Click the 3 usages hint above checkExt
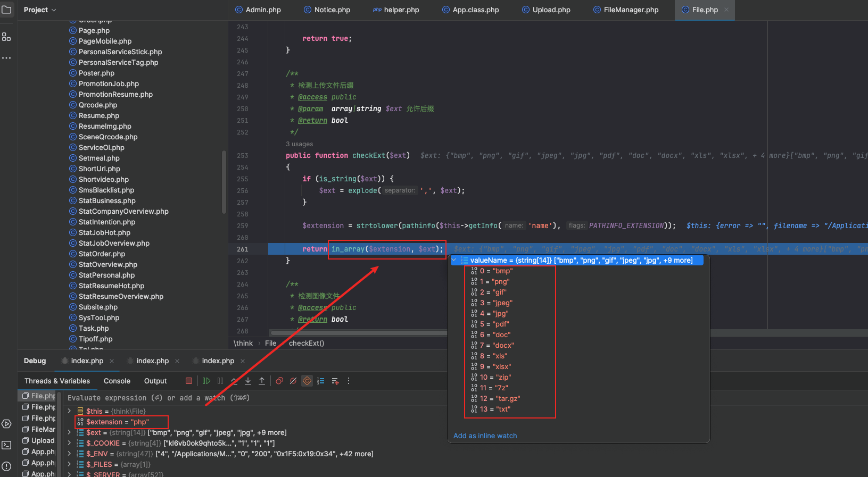Screen dimensions: 868x477 299,144
